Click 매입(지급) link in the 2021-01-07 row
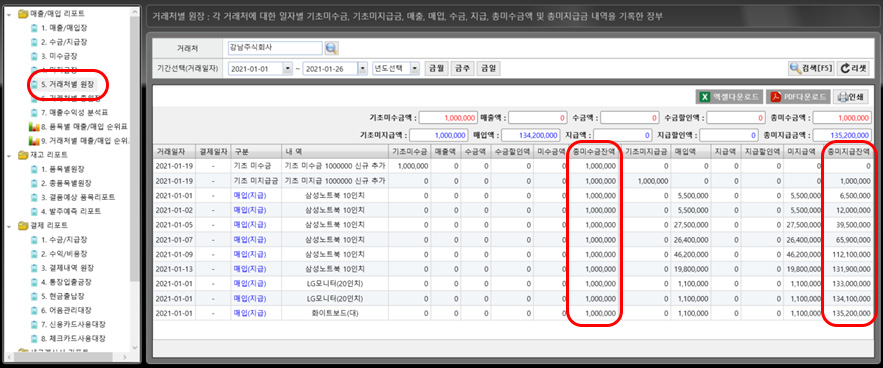 click(249, 239)
